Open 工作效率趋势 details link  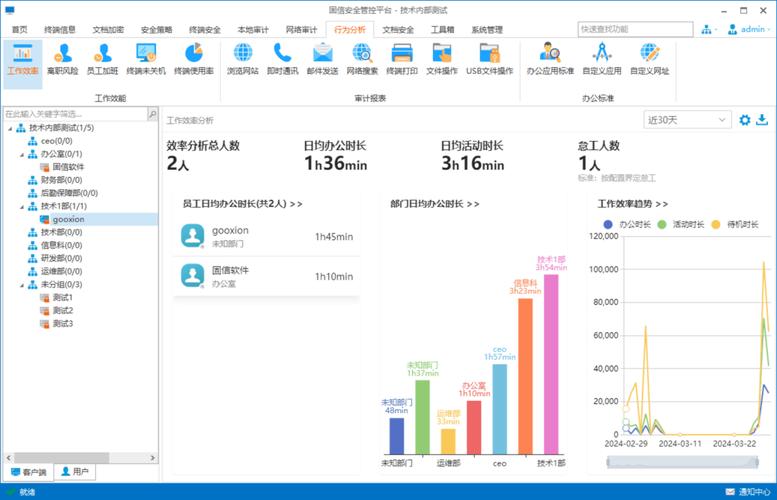[632, 204]
